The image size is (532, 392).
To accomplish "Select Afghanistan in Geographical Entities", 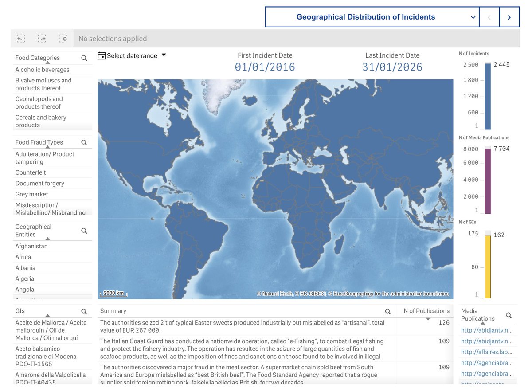I will point(53,246).
